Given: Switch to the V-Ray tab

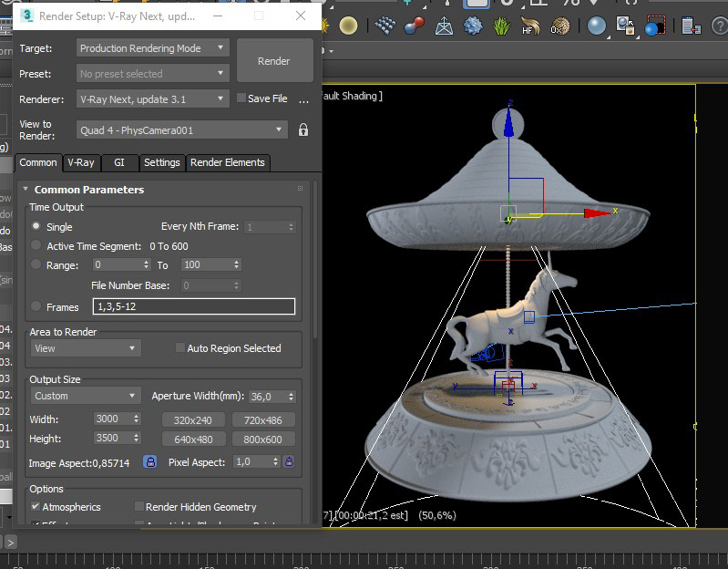Looking at the screenshot, I should 81,162.
